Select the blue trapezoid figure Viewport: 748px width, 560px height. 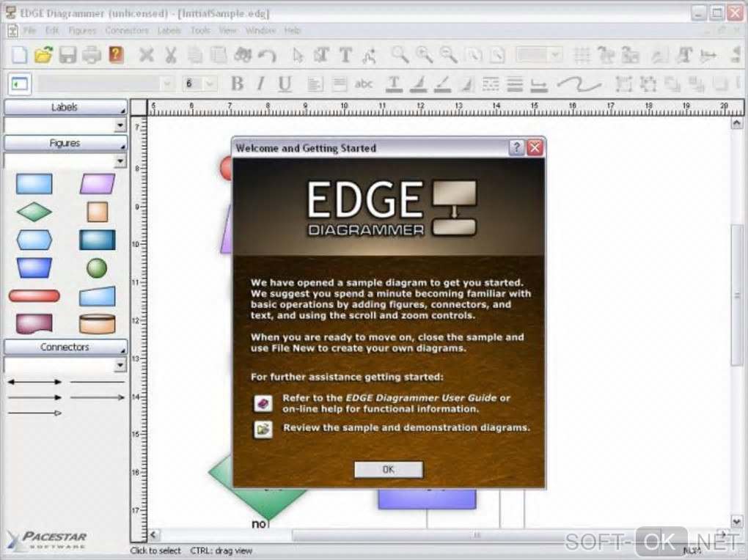(x=34, y=268)
